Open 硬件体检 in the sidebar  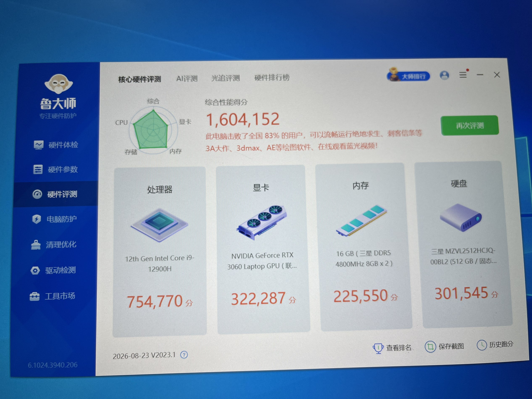[x=56, y=145]
